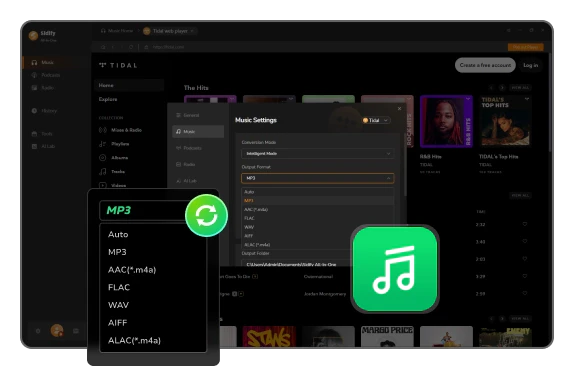Select the Tidal web player tab
Viewport: 575px width, 378px height.
(170, 31)
